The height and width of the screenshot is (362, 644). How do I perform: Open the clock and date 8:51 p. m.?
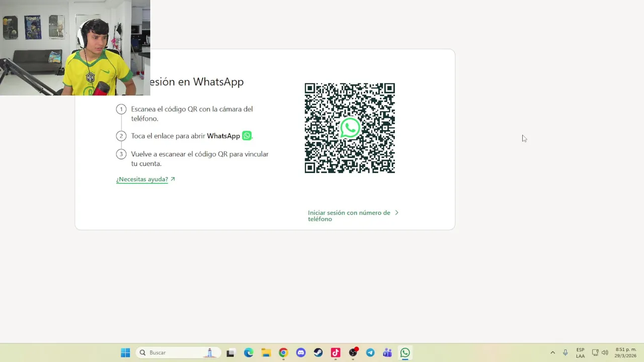point(625,352)
